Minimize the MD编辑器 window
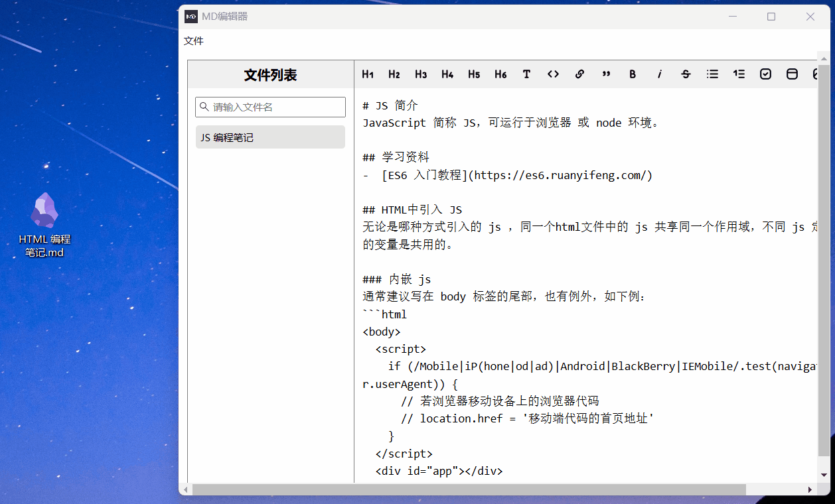The height and width of the screenshot is (504, 835). point(733,17)
